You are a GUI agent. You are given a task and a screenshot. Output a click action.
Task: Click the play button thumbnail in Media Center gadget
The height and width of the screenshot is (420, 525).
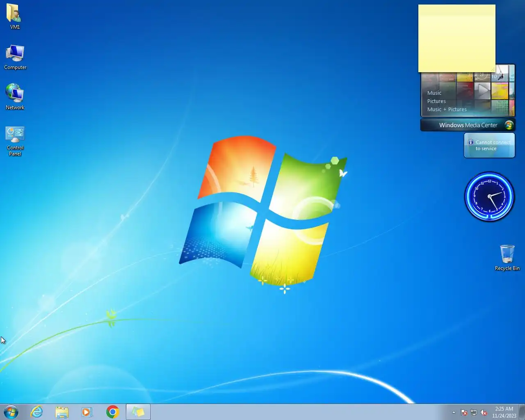[482, 91]
